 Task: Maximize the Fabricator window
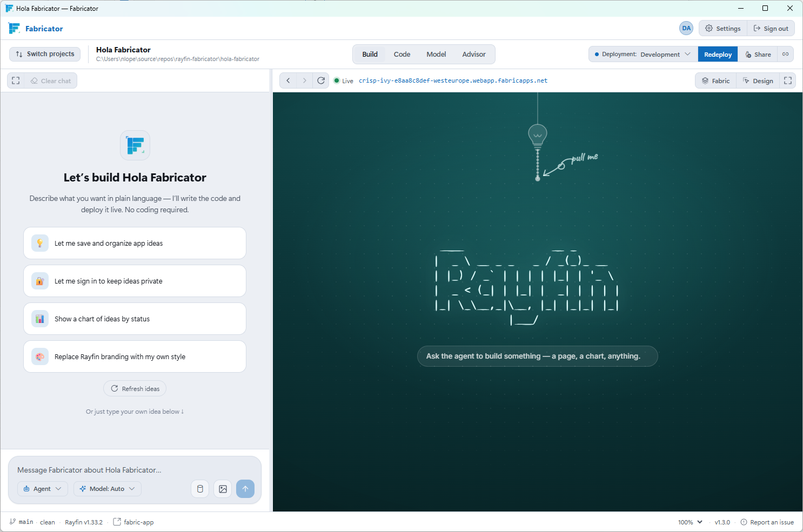765,8
